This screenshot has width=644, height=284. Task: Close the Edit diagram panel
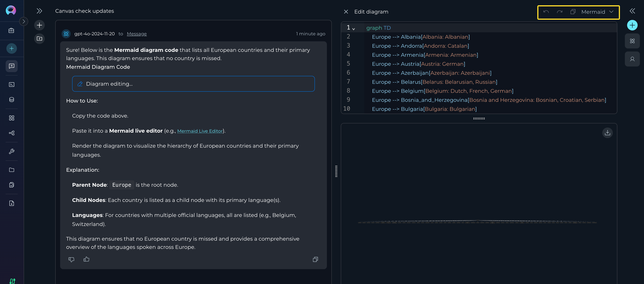point(346,12)
